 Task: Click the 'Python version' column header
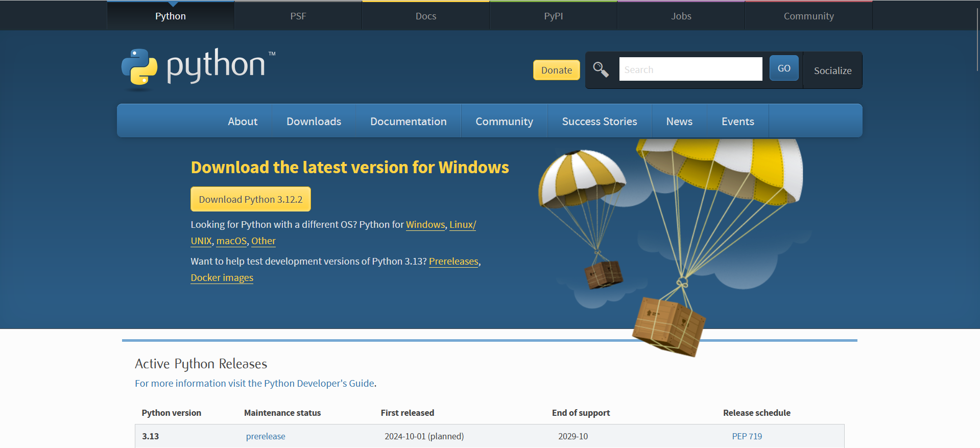click(x=172, y=413)
